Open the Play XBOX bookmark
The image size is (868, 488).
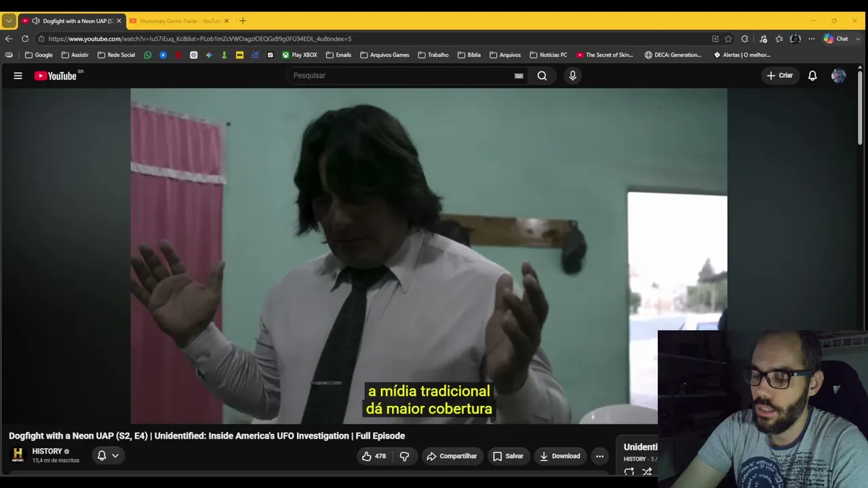click(300, 55)
